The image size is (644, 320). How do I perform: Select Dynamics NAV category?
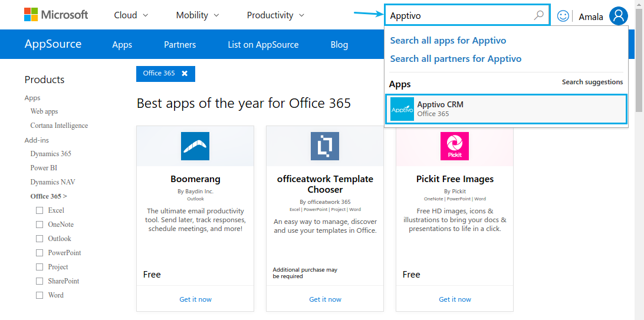(52, 182)
